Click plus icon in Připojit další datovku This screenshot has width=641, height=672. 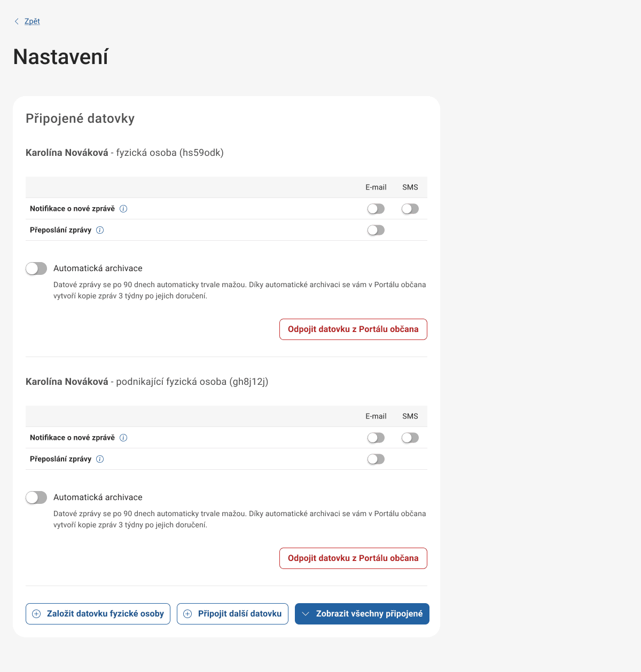click(x=187, y=614)
